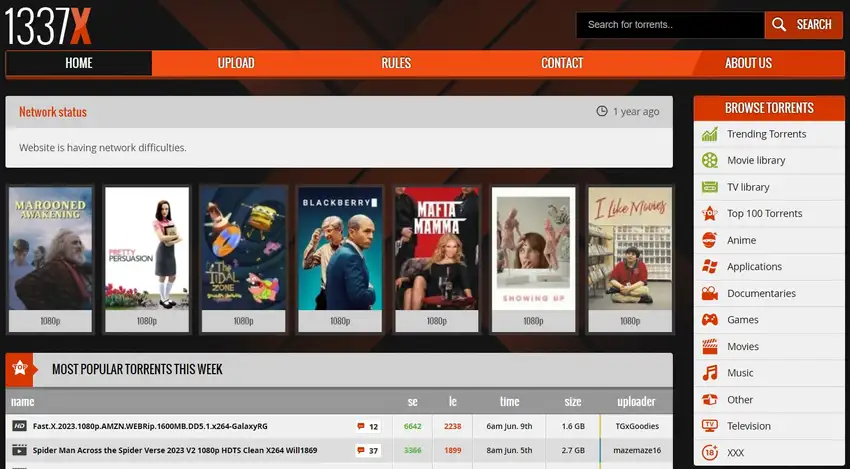Open the Home tab

(x=79, y=63)
